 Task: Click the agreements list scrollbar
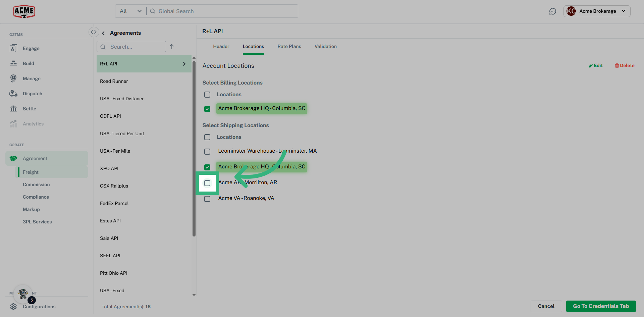click(194, 148)
